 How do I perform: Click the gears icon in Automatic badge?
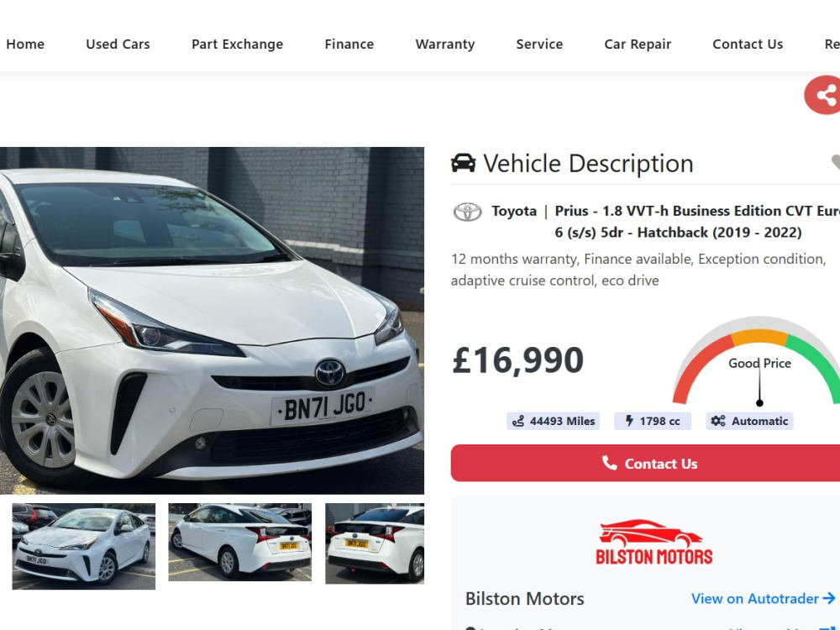pos(718,421)
